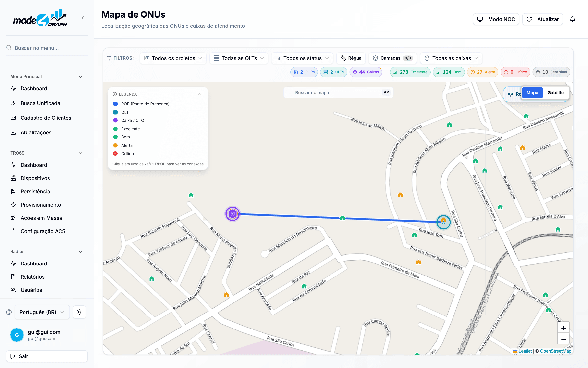Select the Mapa view toggle
Viewport: 588px width, 368px height.
tap(532, 93)
